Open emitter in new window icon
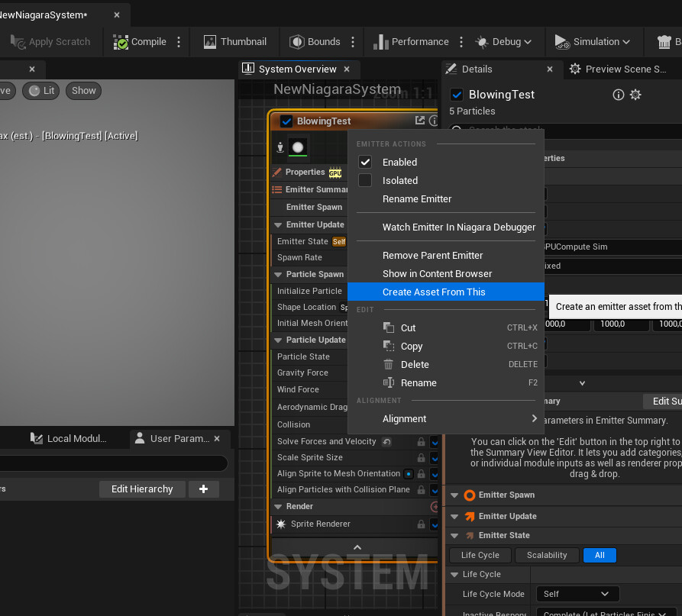Image resolution: width=682 pixels, height=616 pixels. click(x=420, y=121)
